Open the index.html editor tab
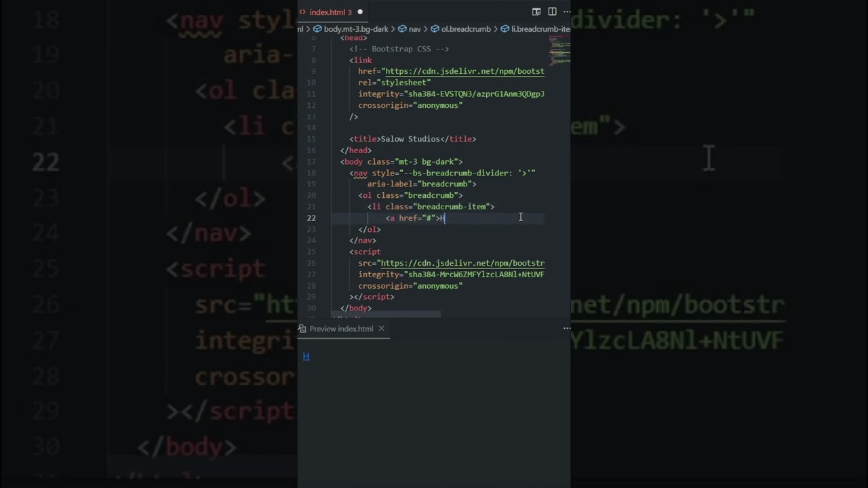868x488 pixels. [331, 12]
